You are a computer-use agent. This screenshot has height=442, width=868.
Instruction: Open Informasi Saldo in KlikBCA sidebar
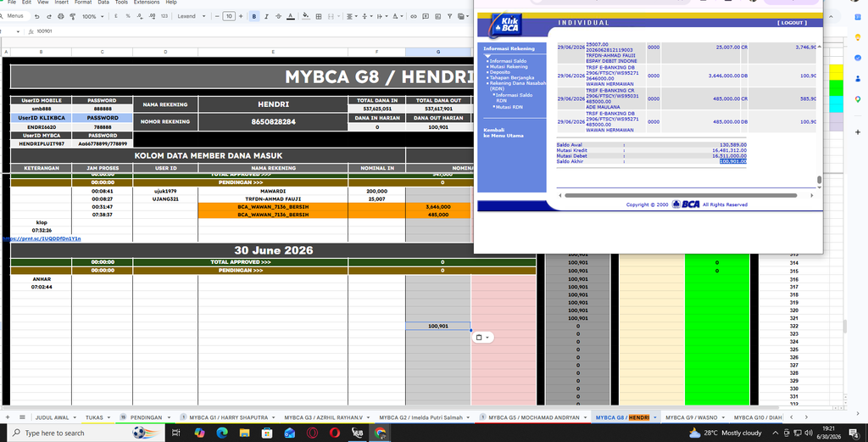point(509,61)
